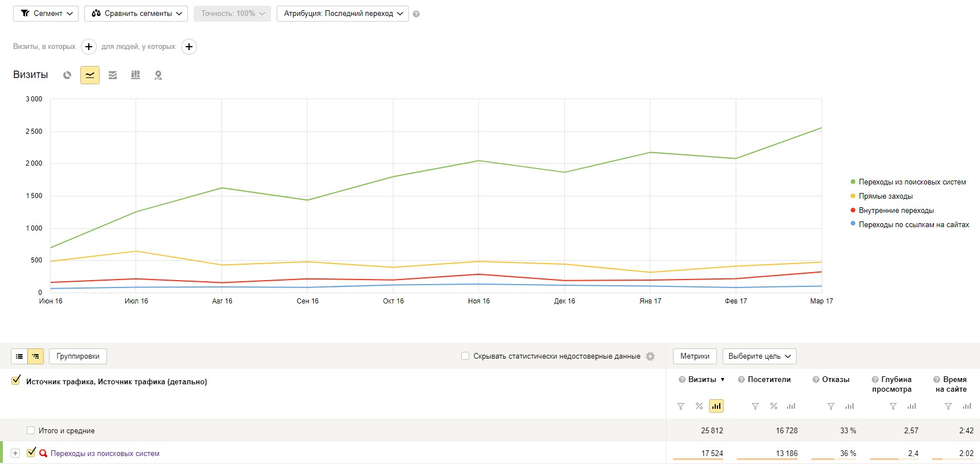Screen dimensions: 980x464
Task: Expand the Выберите цель dropdown
Action: (x=759, y=356)
